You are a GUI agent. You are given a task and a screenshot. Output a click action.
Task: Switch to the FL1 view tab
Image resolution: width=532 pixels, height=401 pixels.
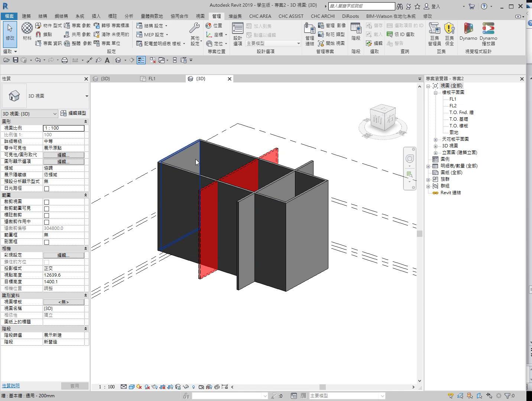click(x=152, y=79)
